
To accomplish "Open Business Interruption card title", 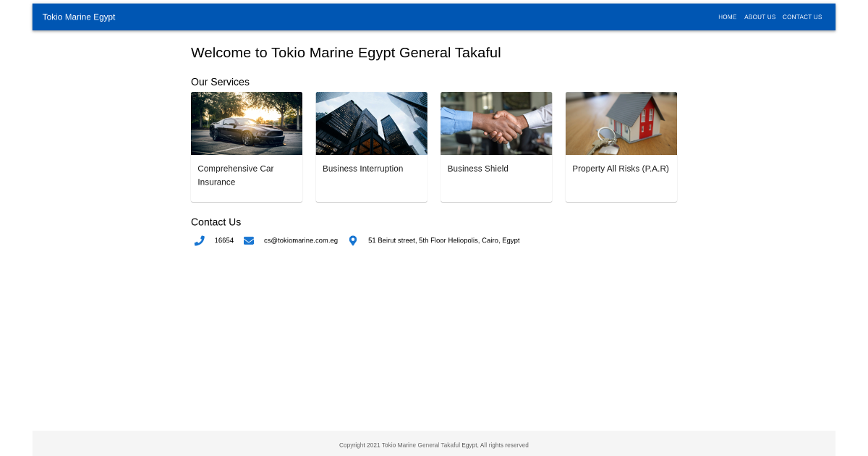I will tap(362, 169).
